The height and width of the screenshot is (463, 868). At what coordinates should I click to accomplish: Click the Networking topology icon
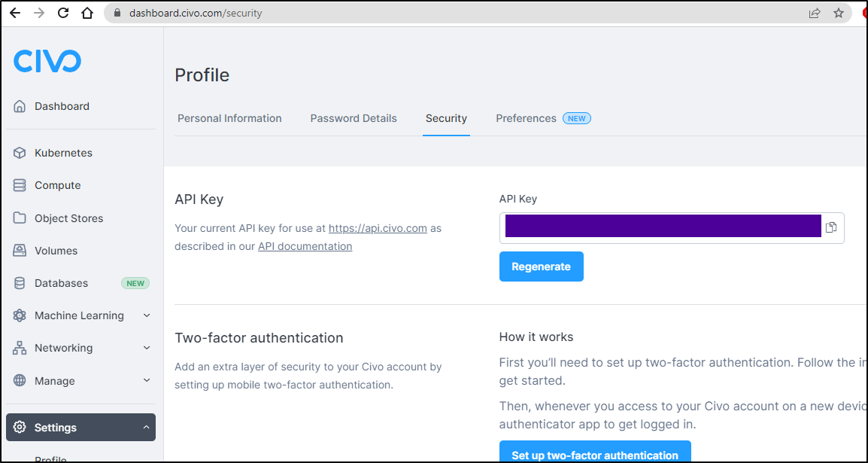20,349
